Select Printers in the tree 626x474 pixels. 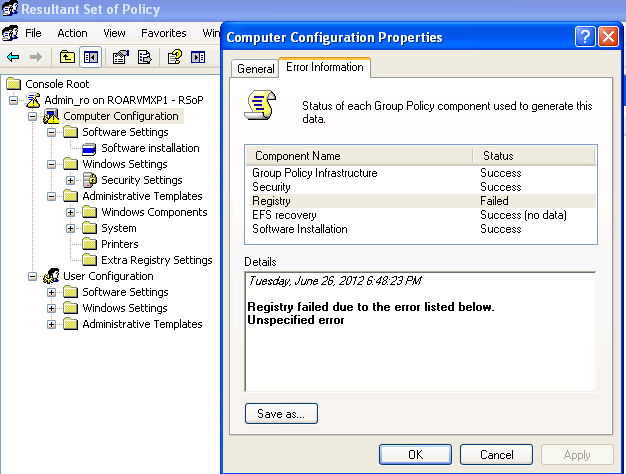120,244
